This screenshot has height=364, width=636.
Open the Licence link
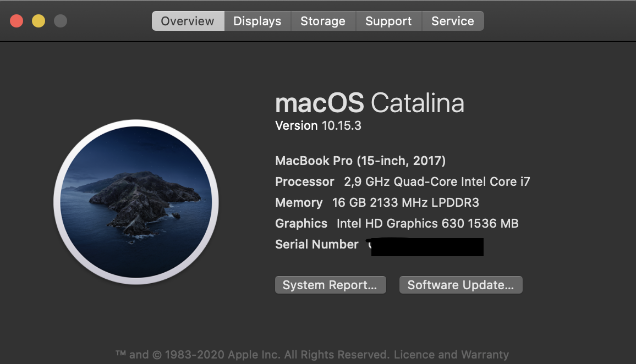pos(413,355)
